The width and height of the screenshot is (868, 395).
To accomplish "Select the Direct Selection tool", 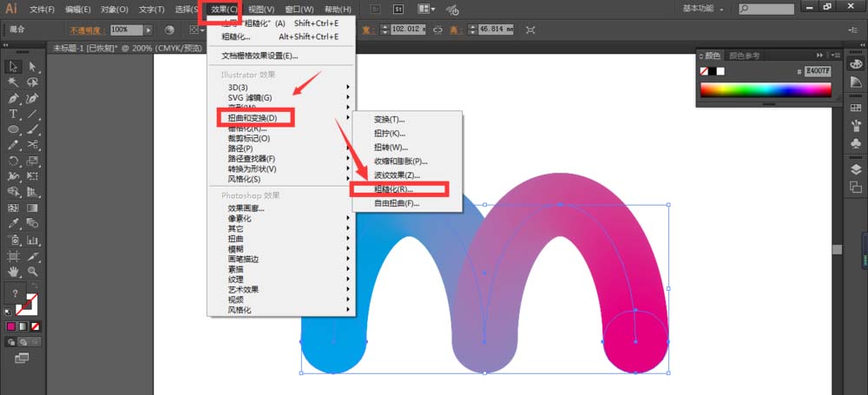I will 33,67.
